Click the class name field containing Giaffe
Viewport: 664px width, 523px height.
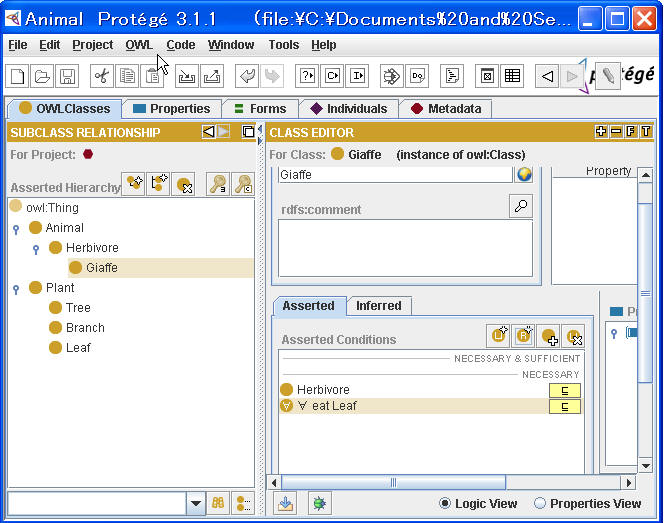pyautogui.click(x=394, y=174)
